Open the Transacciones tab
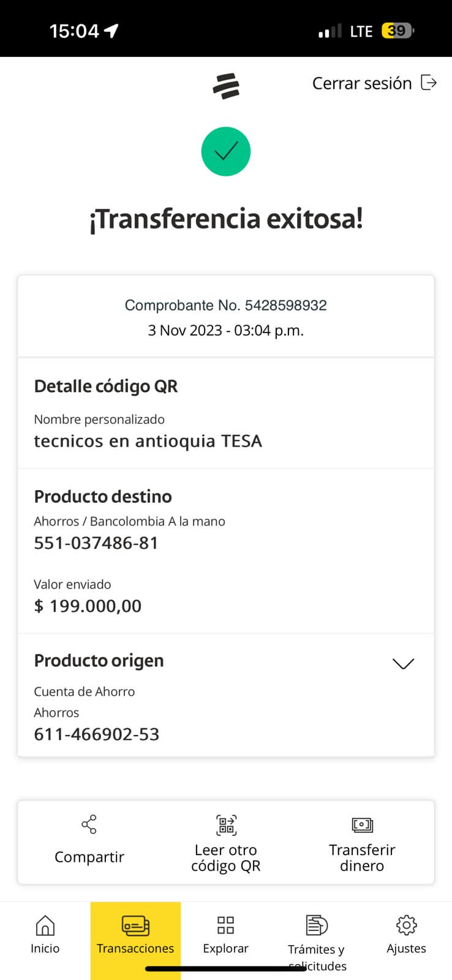 [x=135, y=936]
